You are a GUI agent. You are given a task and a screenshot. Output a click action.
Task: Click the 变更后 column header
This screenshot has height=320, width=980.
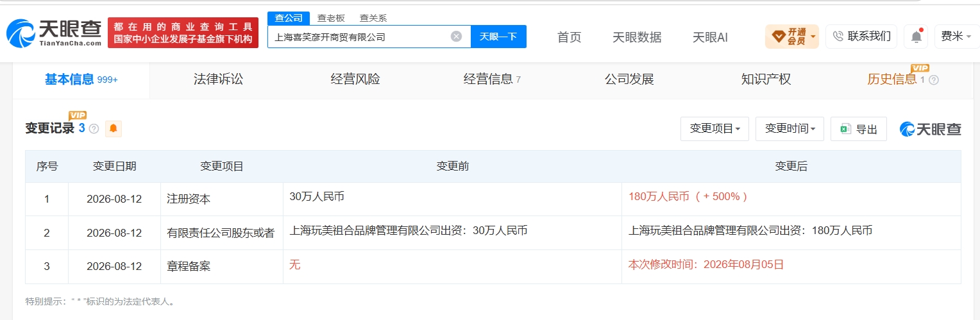coord(791,167)
